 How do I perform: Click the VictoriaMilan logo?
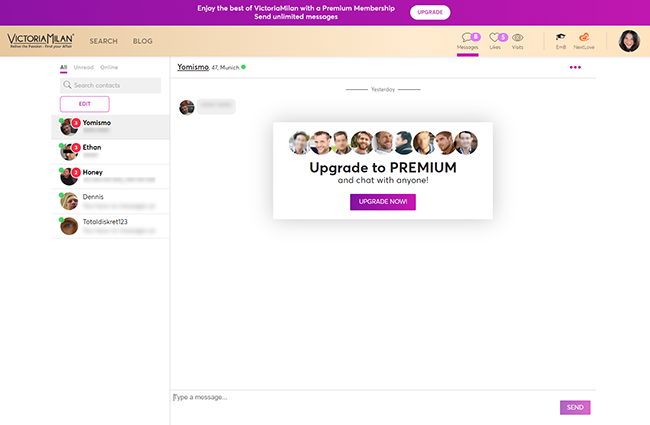[x=40, y=41]
